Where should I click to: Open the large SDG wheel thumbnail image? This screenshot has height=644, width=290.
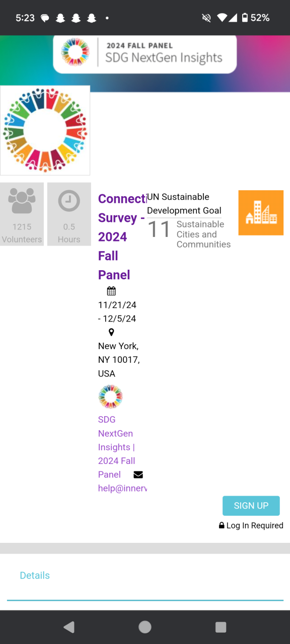click(x=45, y=130)
